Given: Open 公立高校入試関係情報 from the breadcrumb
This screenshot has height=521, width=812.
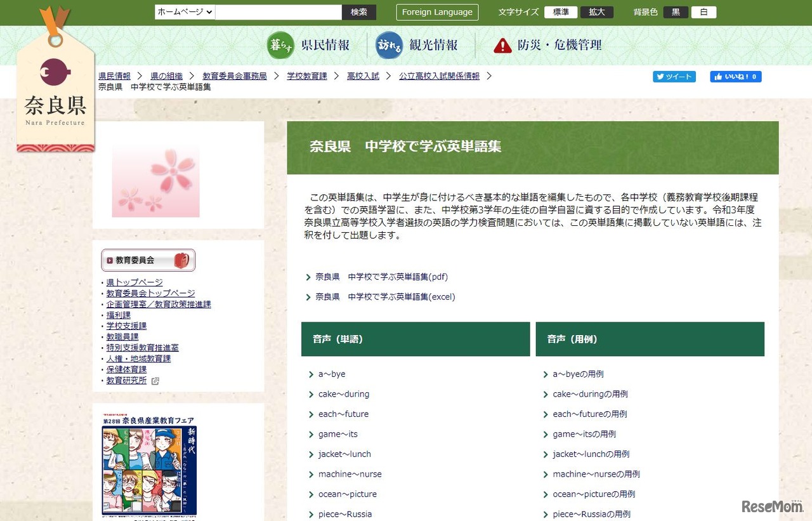Looking at the screenshot, I should [439, 76].
